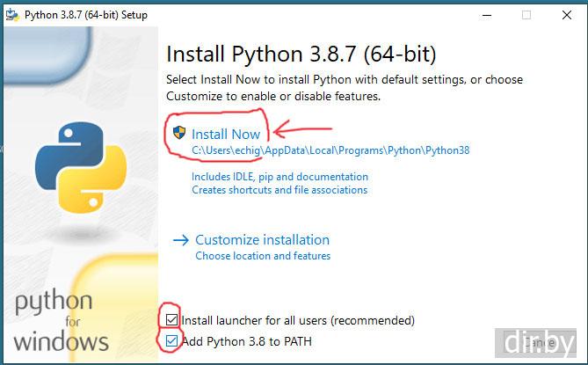Click the "Add Python 3.8 to PATH" label text
Viewport: 588px width, 365px height.
[248, 341]
